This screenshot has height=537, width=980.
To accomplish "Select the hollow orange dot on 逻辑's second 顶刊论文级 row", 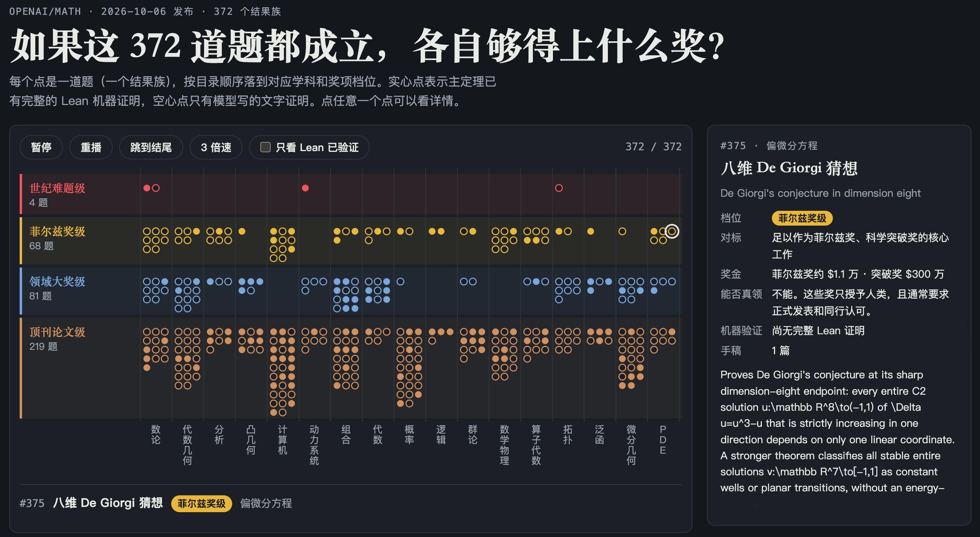I will pos(432,341).
